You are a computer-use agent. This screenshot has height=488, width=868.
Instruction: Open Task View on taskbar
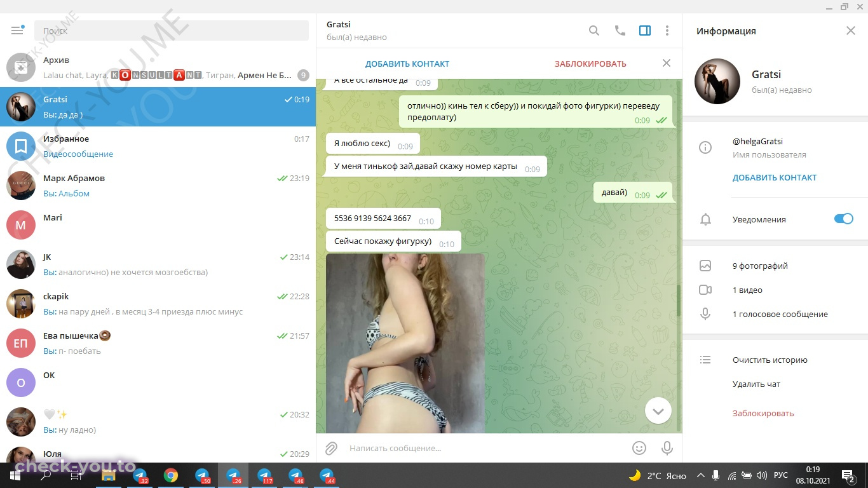tap(76, 475)
